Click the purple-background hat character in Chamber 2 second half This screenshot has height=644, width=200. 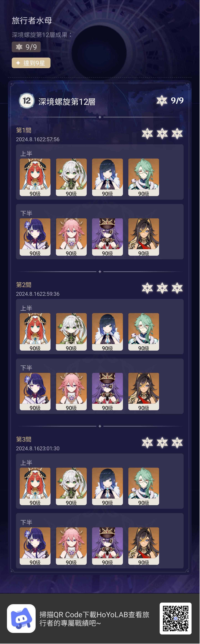[107, 392]
